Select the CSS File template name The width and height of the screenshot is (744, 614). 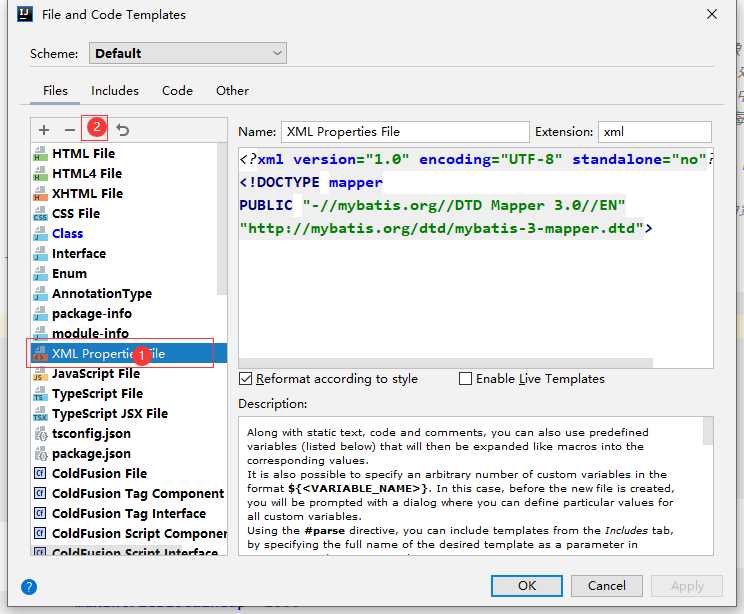coord(76,214)
